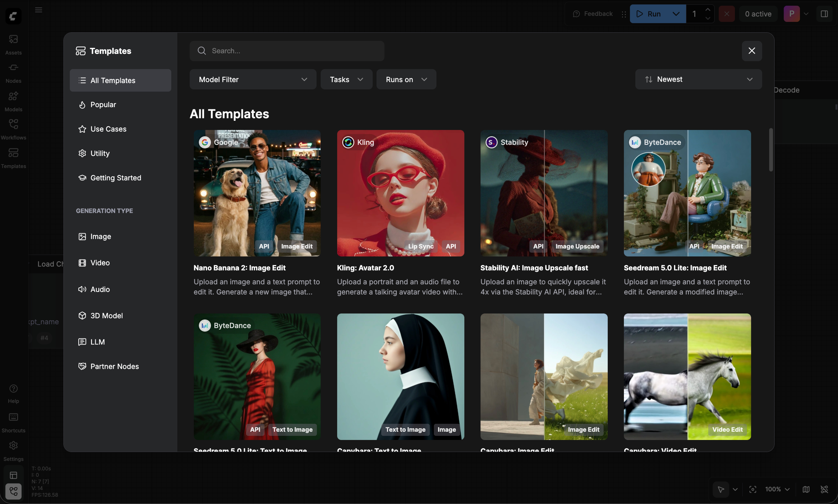Expand the Model Filter dropdown
The width and height of the screenshot is (838, 504).
pyautogui.click(x=252, y=79)
